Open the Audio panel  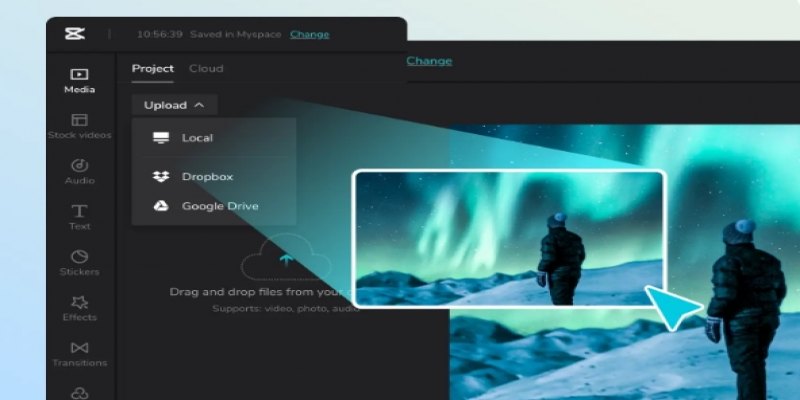79,172
